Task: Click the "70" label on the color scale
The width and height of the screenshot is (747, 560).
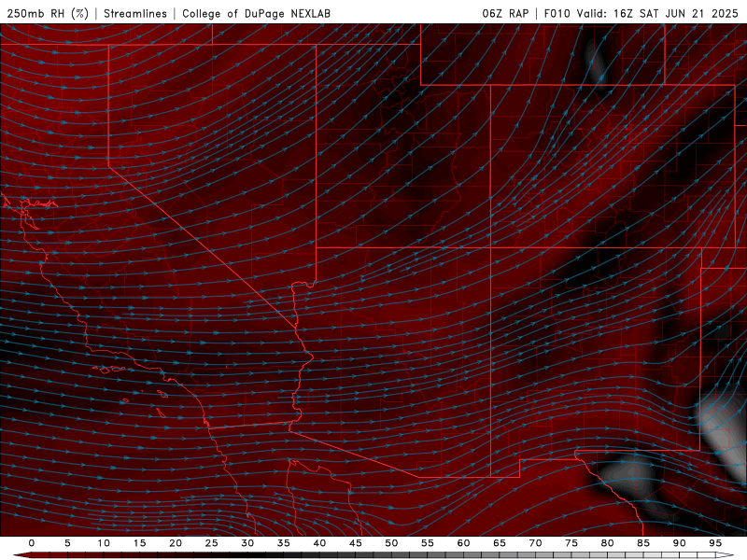Action: [535, 543]
